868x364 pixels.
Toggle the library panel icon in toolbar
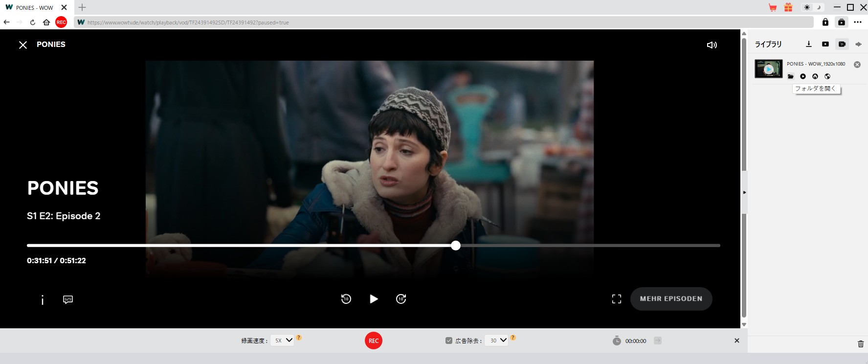coord(842,22)
